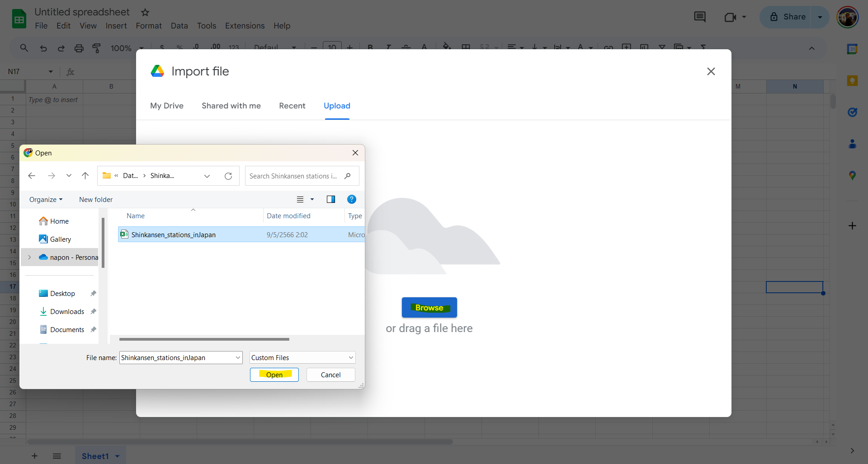Click the horizontal scrollbar in file list
This screenshot has height=464, width=868.
(204, 339)
